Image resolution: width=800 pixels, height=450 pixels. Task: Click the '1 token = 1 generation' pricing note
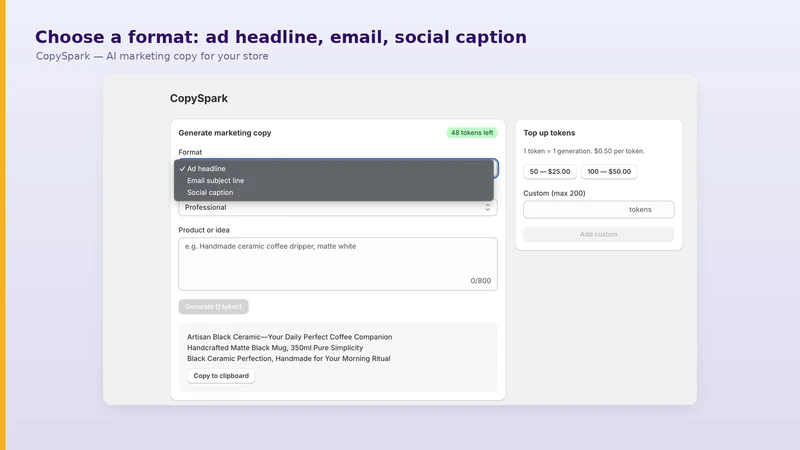click(x=584, y=151)
